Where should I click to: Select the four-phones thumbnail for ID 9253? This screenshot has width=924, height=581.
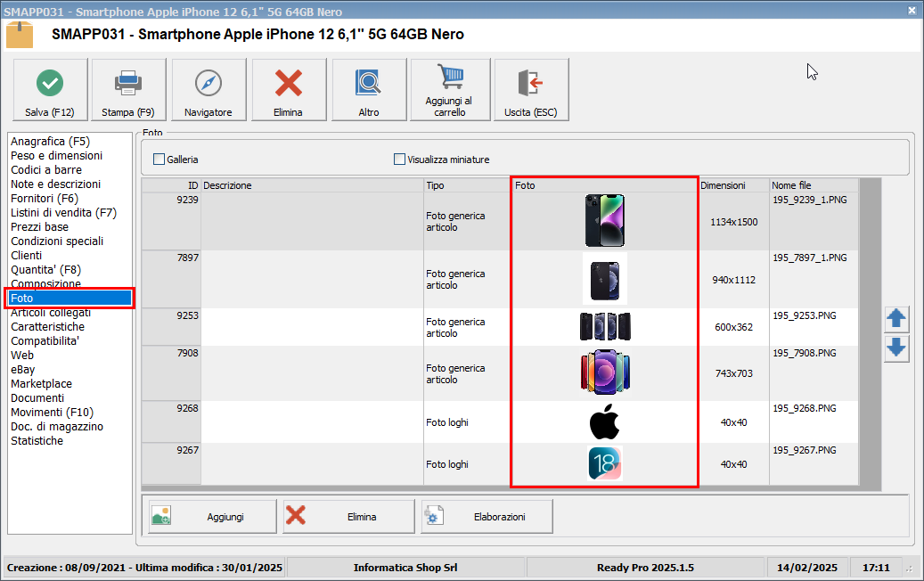(605, 327)
